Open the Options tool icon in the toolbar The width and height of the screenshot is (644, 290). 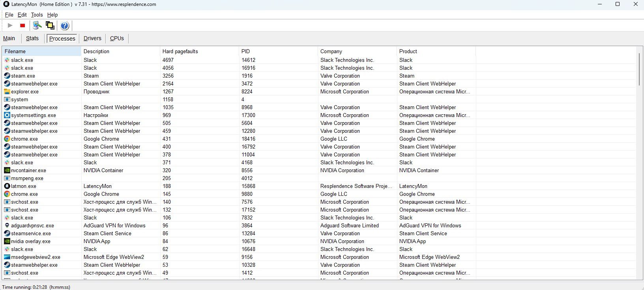point(37,26)
